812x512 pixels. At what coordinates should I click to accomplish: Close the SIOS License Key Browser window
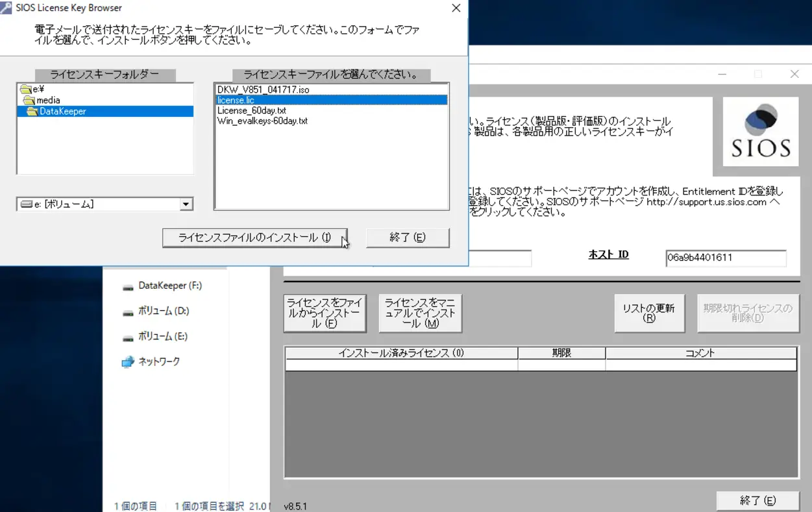(x=456, y=8)
